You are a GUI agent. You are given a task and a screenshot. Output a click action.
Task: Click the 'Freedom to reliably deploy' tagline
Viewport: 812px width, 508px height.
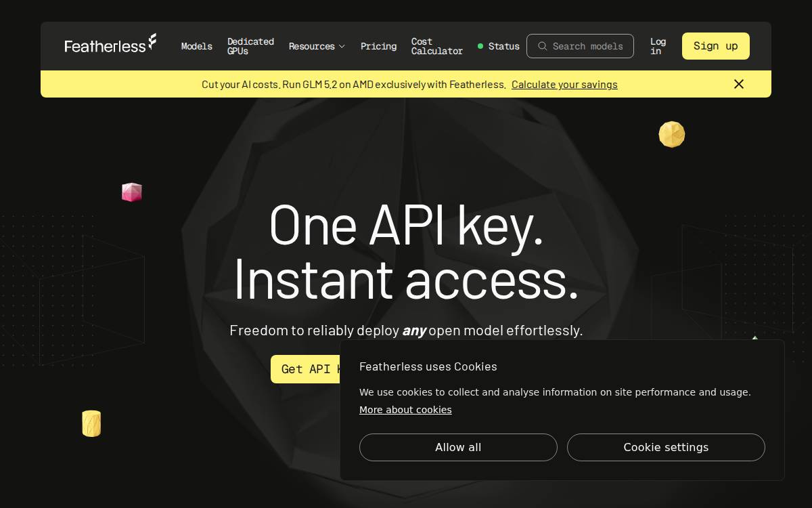406,331
